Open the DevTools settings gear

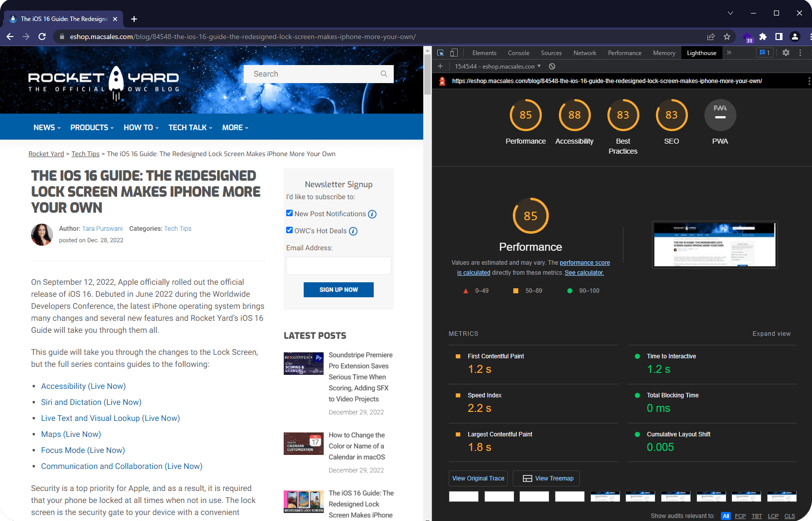pos(786,53)
